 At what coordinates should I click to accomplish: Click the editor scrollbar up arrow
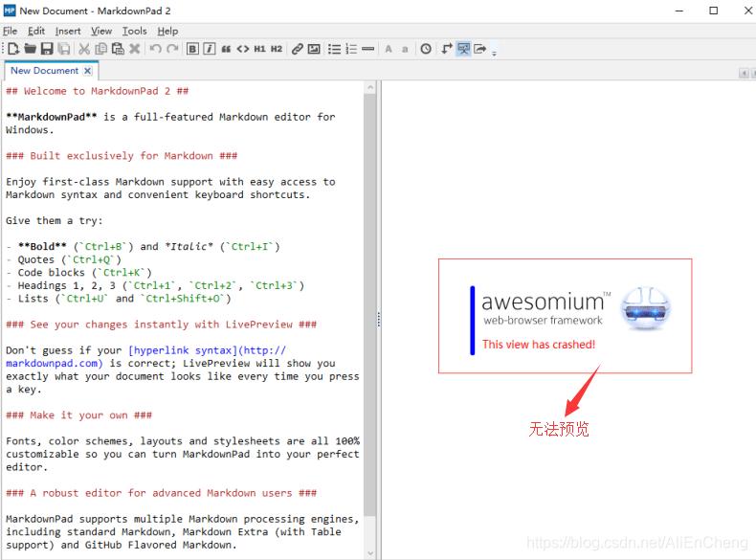(369, 87)
